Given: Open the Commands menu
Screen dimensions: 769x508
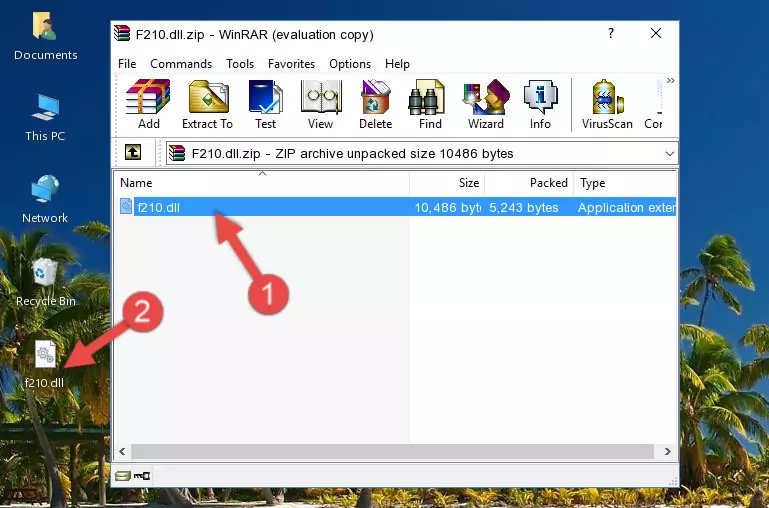Looking at the screenshot, I should [181, 64].
